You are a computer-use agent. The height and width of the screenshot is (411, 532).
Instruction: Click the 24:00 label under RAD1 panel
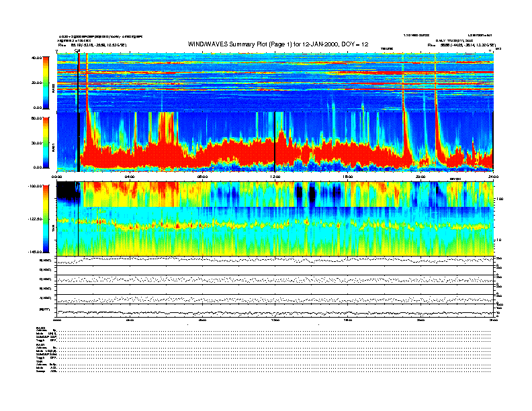[x=493, y=177]
